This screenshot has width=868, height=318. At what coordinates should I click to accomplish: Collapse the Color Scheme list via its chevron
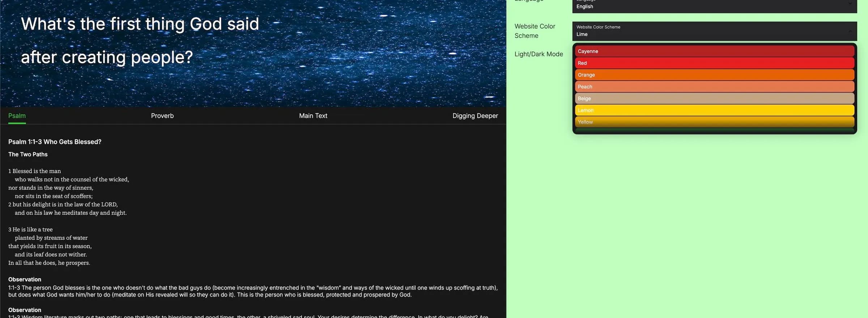[850, 31]
